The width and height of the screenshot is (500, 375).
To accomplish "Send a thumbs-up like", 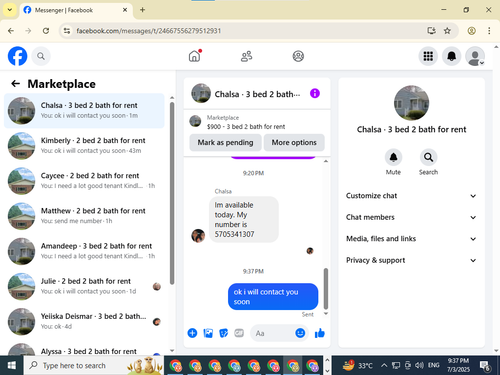I will point(319,333).
